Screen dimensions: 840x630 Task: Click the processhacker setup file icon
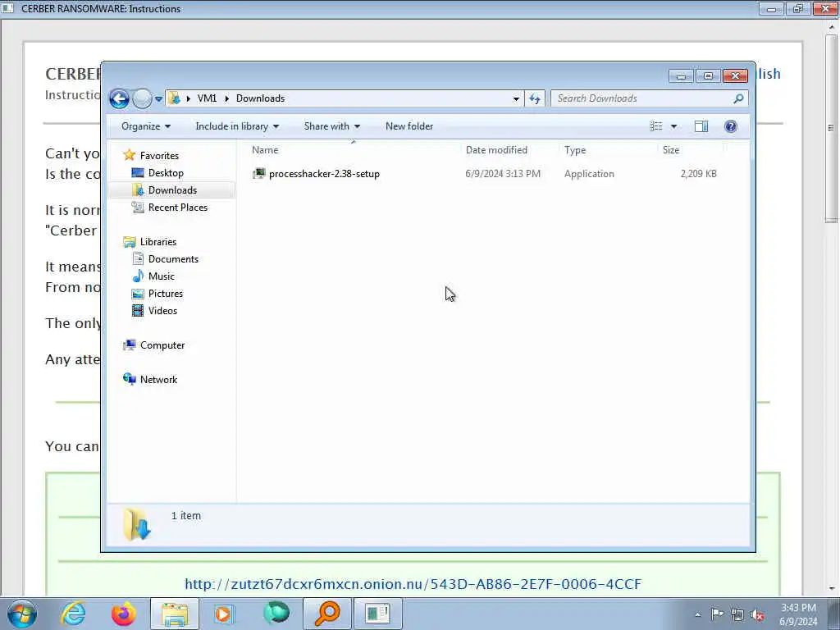[259, 174]
